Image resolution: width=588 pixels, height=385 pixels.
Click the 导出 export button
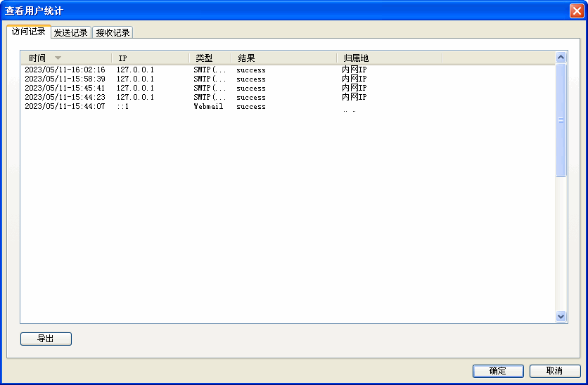click(46, 339)
